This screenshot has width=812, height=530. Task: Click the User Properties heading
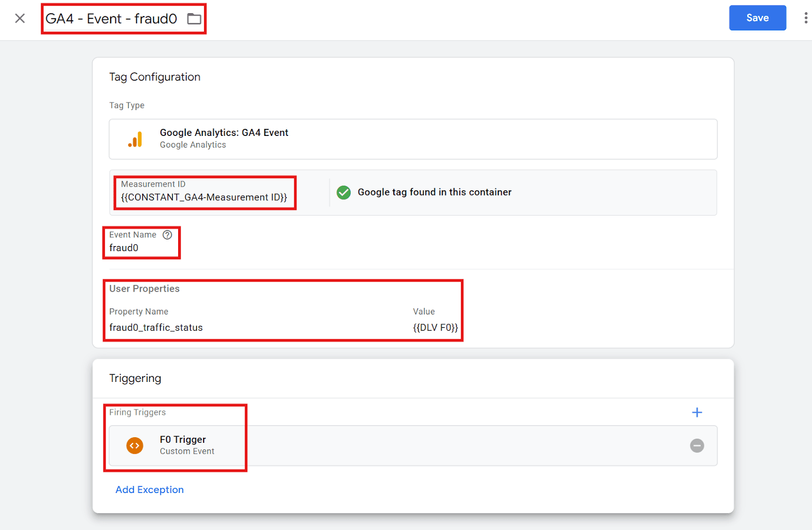point(144,289)
